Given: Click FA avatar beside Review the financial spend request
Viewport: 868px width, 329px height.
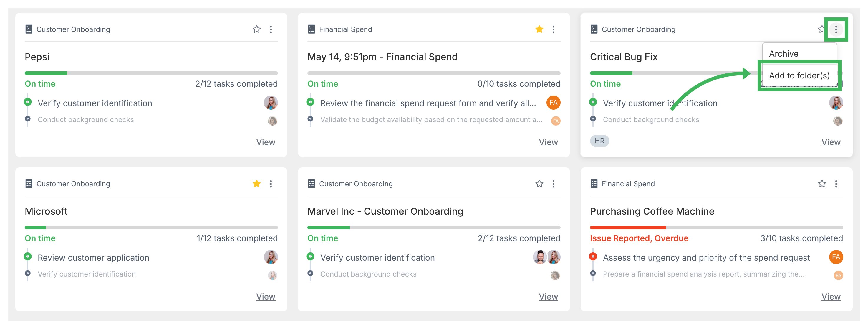Looking at the screenshot, I should 553,103.
